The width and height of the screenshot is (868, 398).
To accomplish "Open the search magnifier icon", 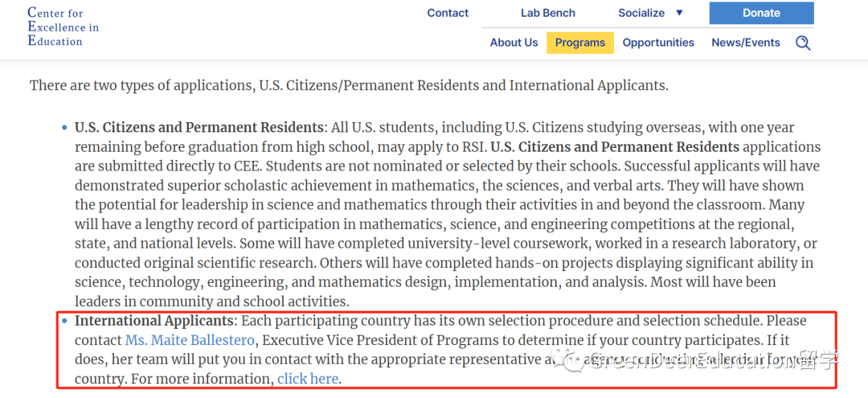I will 802,43.
